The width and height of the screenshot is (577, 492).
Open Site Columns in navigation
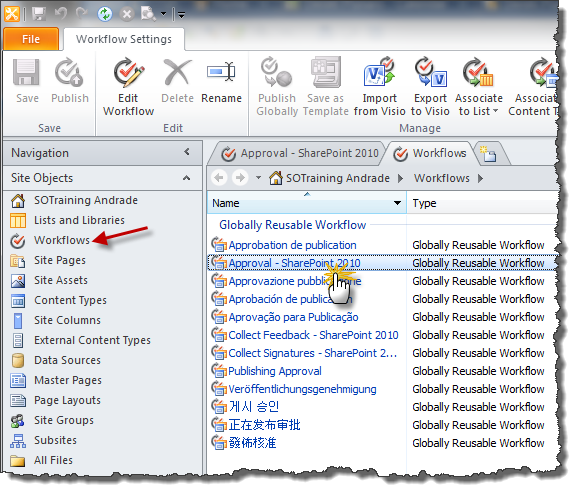(x=67, y=320)
